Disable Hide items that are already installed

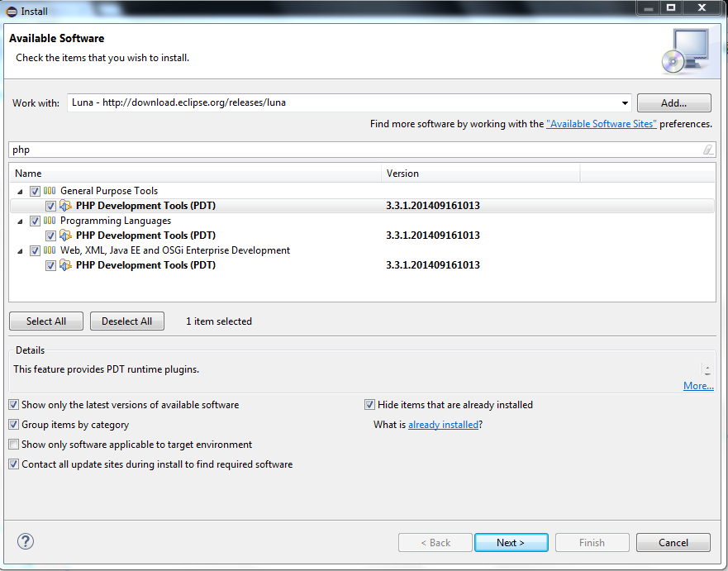tap(369, 404)
